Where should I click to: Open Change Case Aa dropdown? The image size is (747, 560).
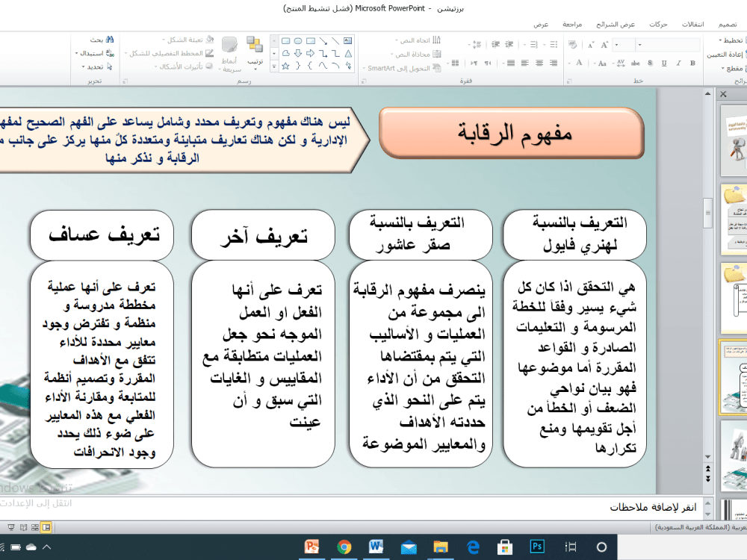(x=601, y=63)
